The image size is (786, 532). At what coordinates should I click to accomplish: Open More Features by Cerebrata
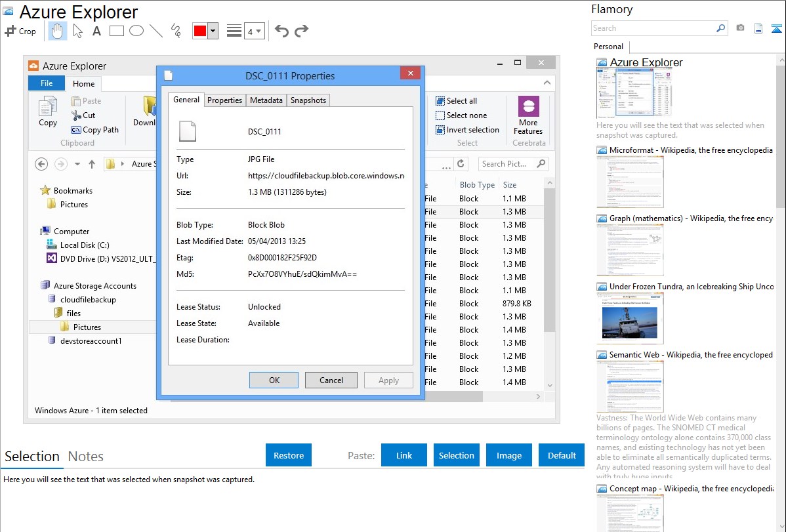coord(528,115)
